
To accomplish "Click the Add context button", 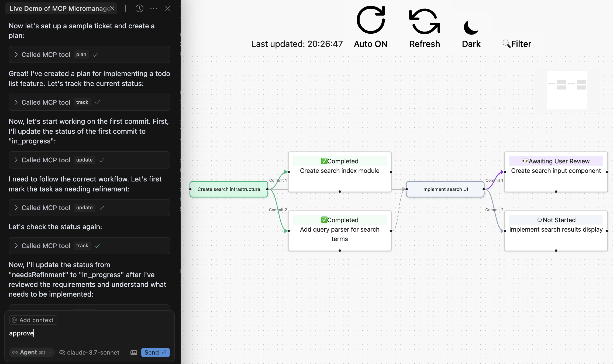I will 33,320.
